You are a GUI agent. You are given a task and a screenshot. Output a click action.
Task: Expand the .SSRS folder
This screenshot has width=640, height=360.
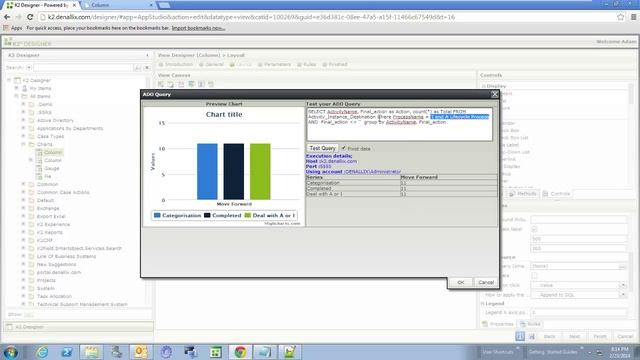23,112
